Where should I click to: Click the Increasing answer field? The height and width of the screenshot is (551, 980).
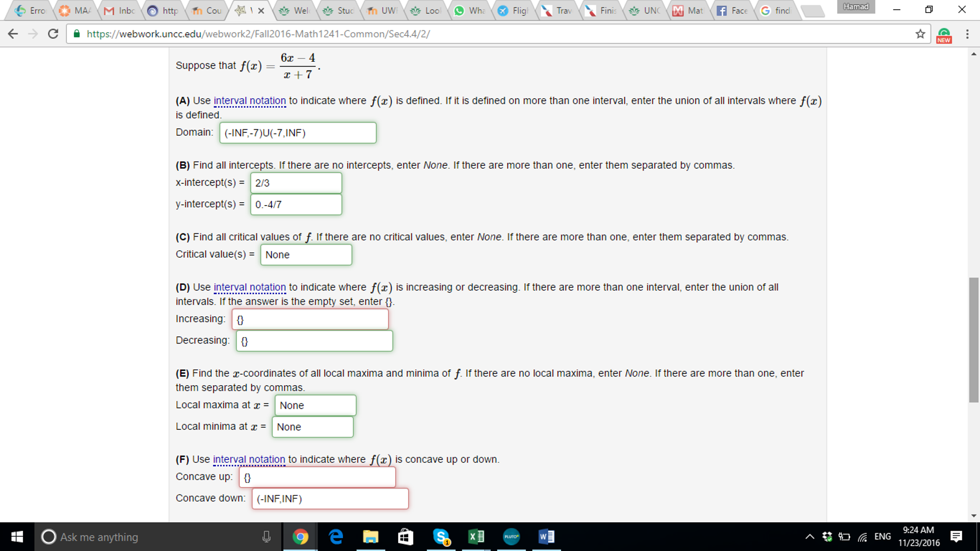pos(310,320)
